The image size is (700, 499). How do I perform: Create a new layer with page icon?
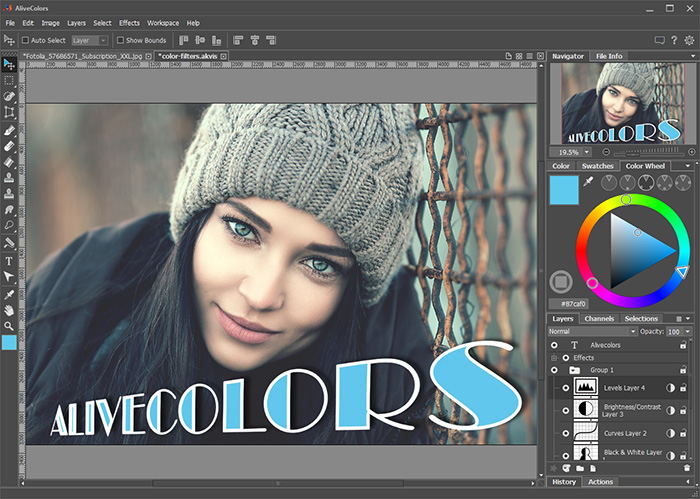593,468
